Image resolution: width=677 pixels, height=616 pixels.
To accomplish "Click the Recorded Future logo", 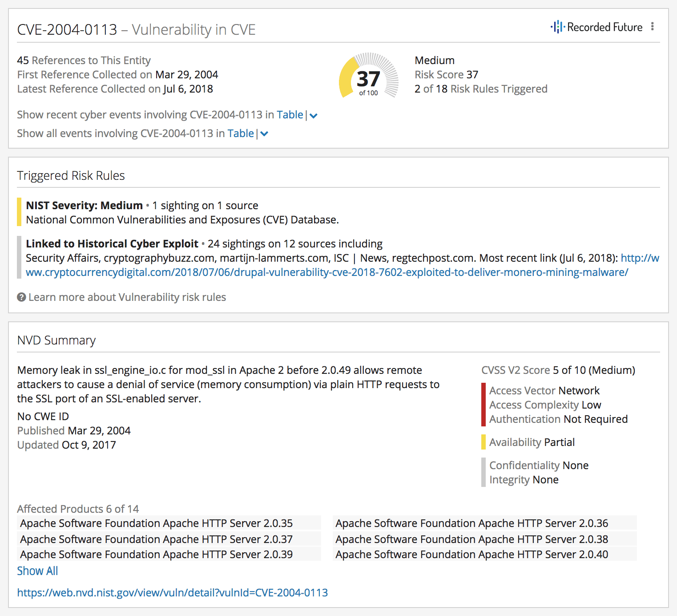I will click(596, 27).
